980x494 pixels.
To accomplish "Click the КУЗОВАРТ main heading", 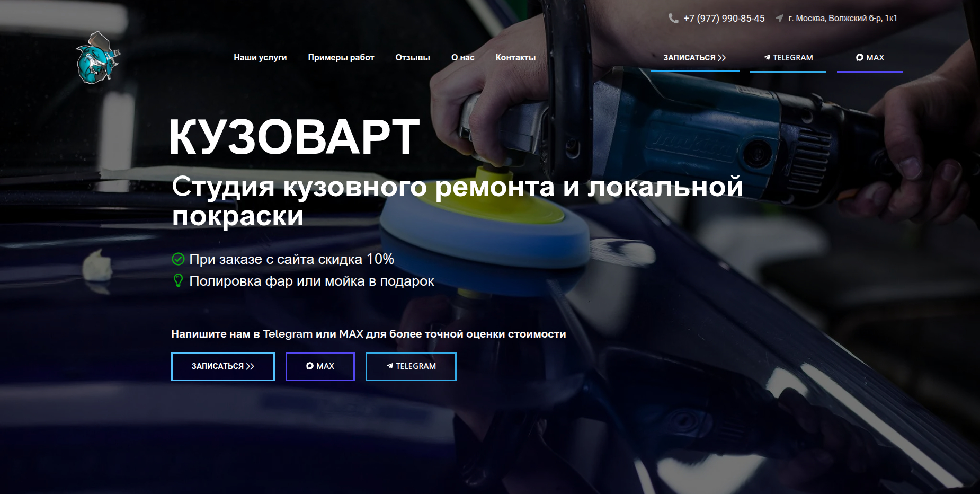I will [x=295, y=137].
